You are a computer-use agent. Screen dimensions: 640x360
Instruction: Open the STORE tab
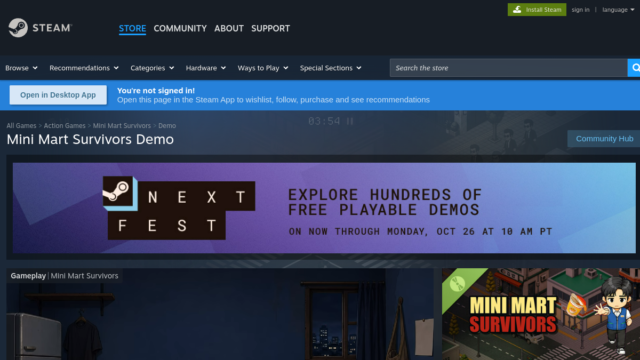[132, 29]
